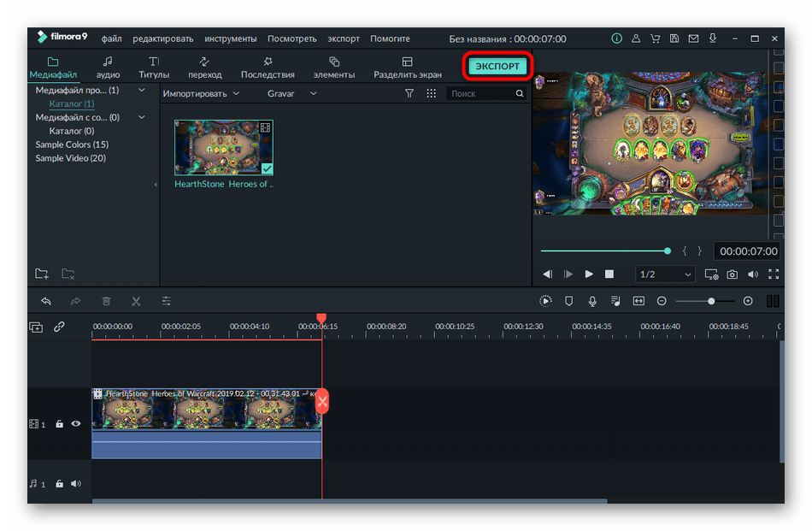This screenshot has height=531, width=812.
Task: Open the filter icon in media library
Action: 409,93
